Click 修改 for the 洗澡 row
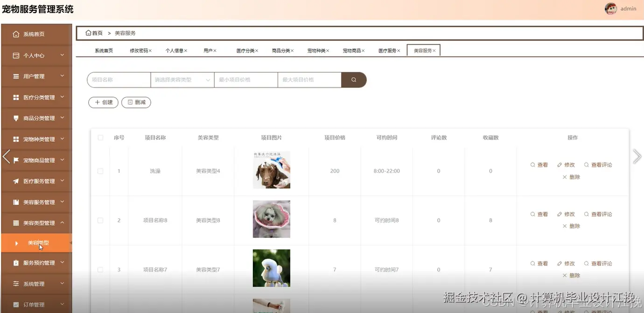This screenshot has height=313, width=644. pos(566,165)
